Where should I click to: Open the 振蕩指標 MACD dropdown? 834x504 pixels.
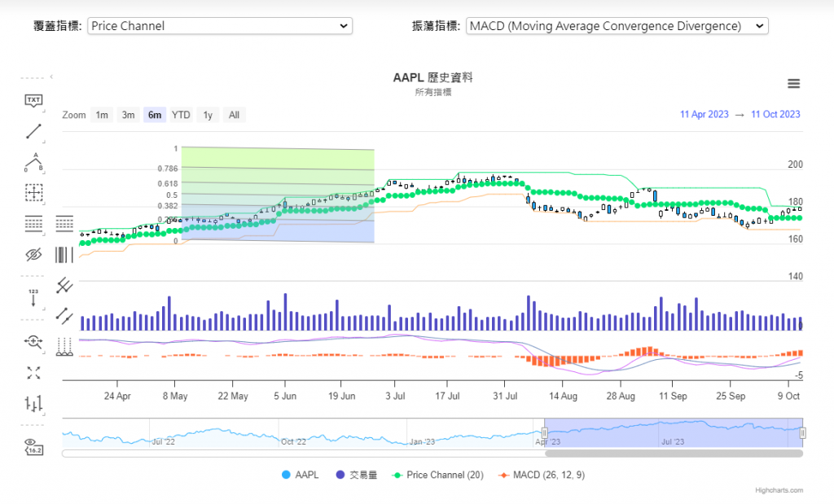617,26
